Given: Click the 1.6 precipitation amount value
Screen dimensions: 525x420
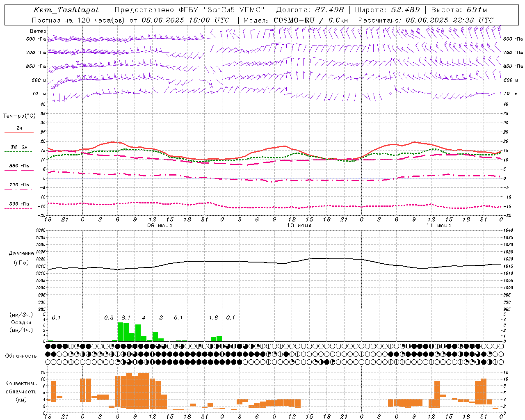Looking at the screenshot, I should [x=213, y=318].
